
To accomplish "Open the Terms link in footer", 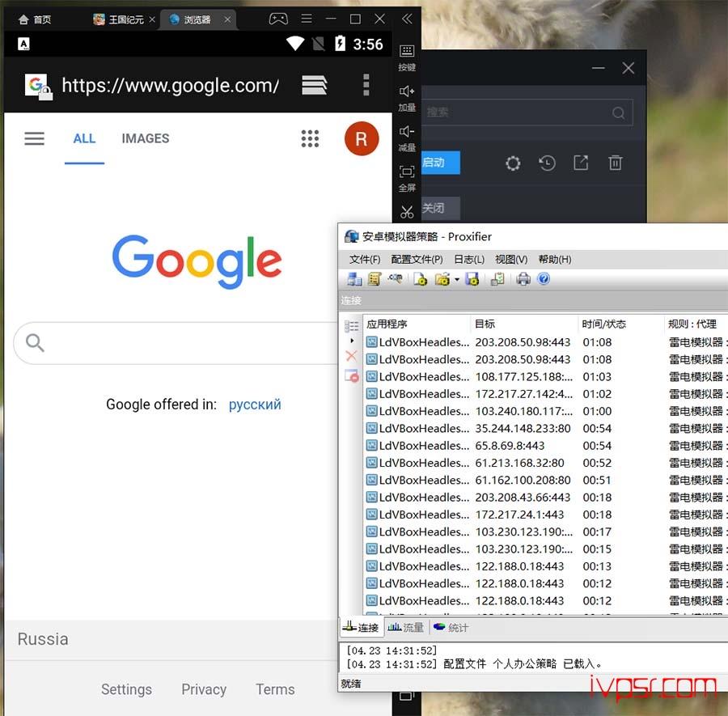I will pyautogui.click(x=275, y=689).
